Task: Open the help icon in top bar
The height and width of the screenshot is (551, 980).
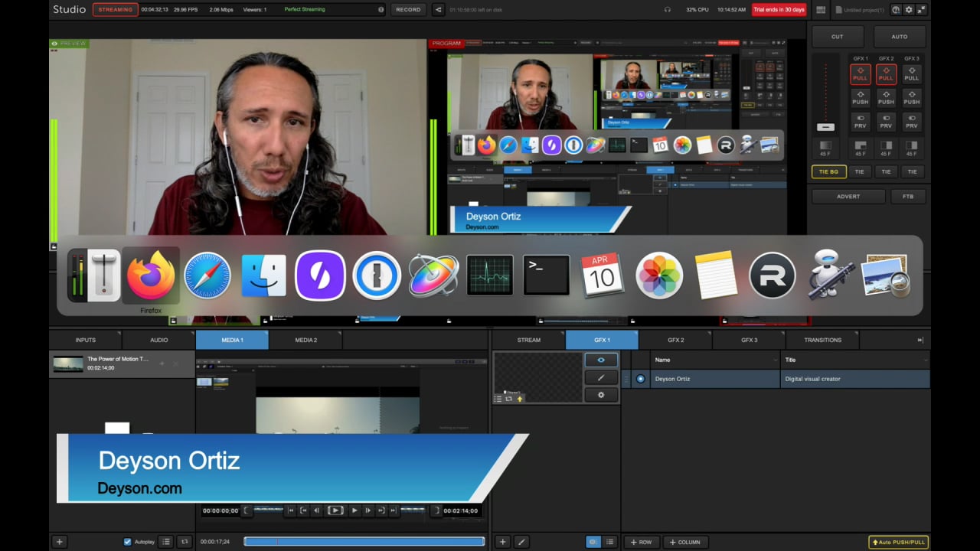Action: click(896, 10)
